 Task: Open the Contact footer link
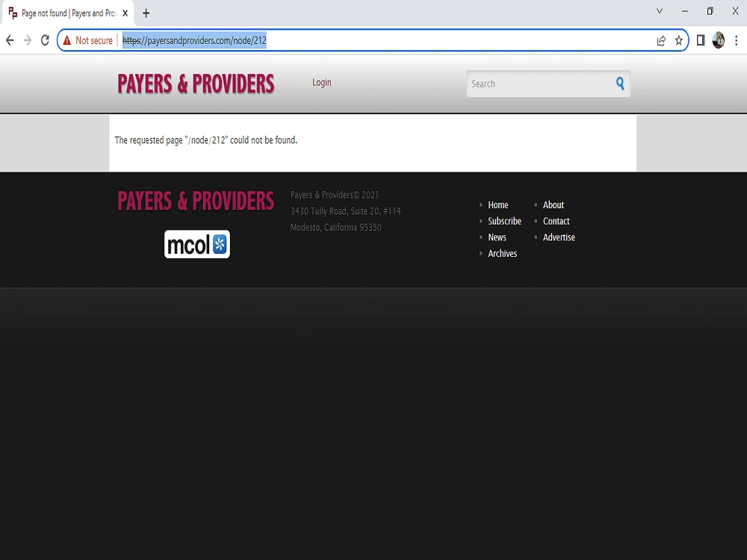[x=556, y=221]
